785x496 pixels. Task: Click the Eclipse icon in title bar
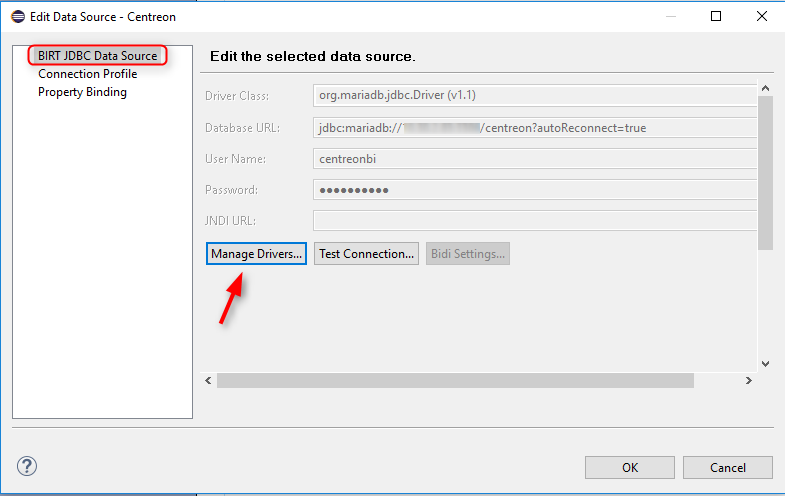(18, 17)
